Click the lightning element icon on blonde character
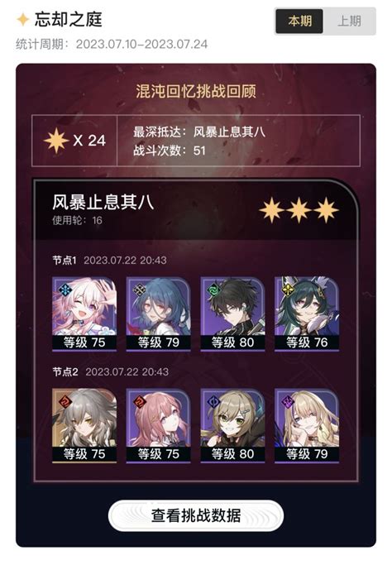 coord(288,401)
